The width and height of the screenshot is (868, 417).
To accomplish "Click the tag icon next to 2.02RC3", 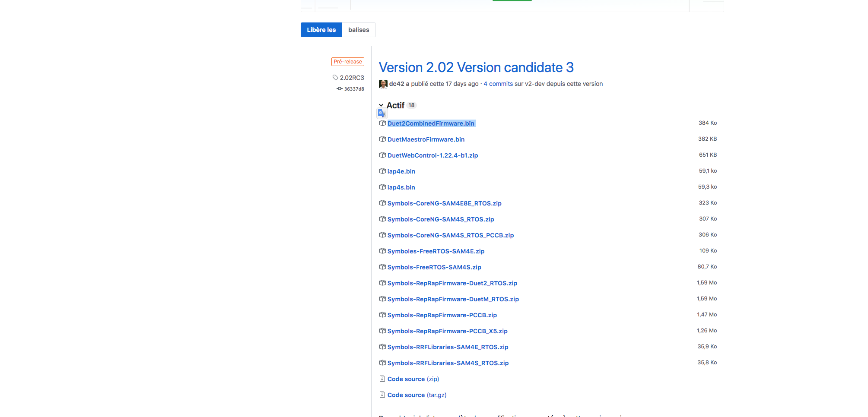I will click(x=335, y=78).
